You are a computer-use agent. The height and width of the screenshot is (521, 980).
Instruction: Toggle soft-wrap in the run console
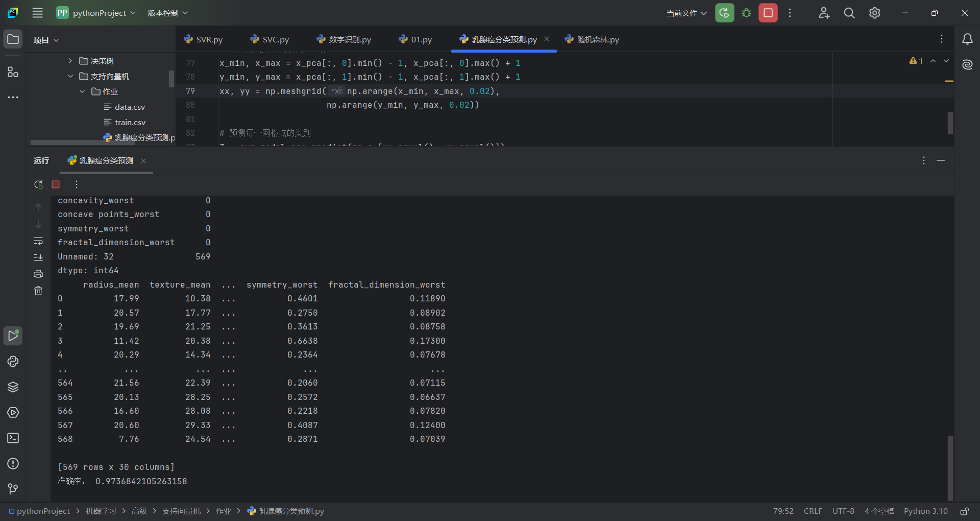38,241
